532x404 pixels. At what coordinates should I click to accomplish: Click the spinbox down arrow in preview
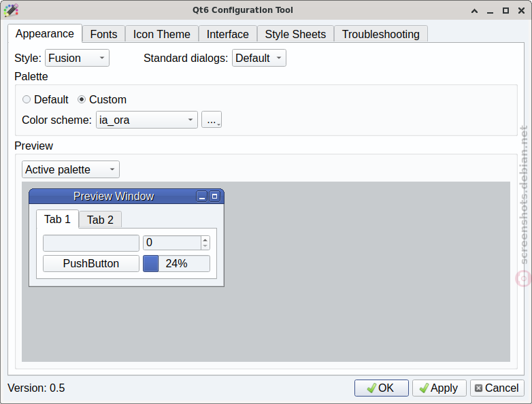click(205, 246)
